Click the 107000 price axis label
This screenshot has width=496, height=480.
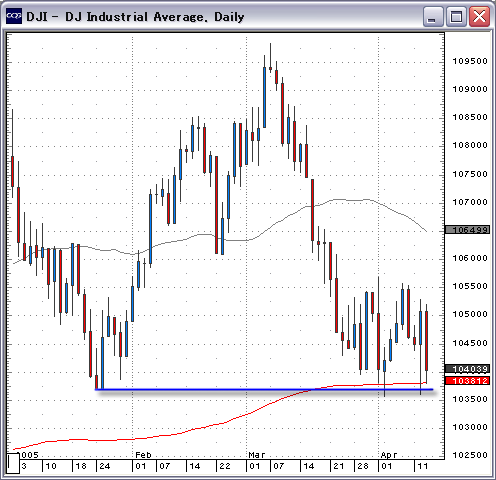tap(470, 202)
